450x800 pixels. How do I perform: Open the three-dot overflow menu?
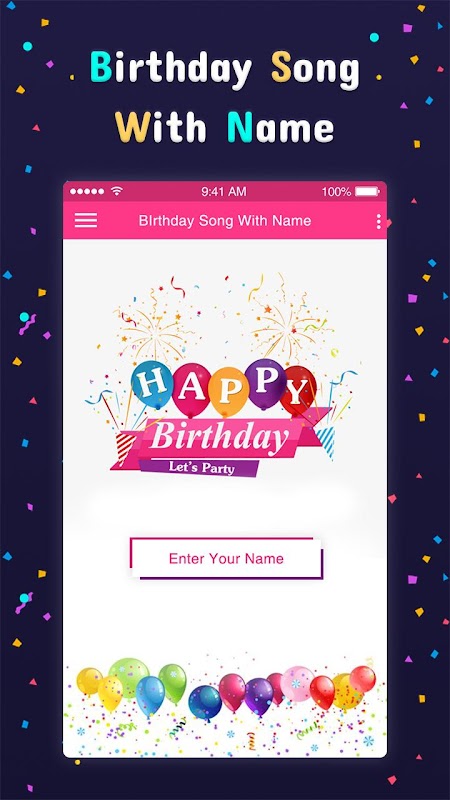[378, 221]
